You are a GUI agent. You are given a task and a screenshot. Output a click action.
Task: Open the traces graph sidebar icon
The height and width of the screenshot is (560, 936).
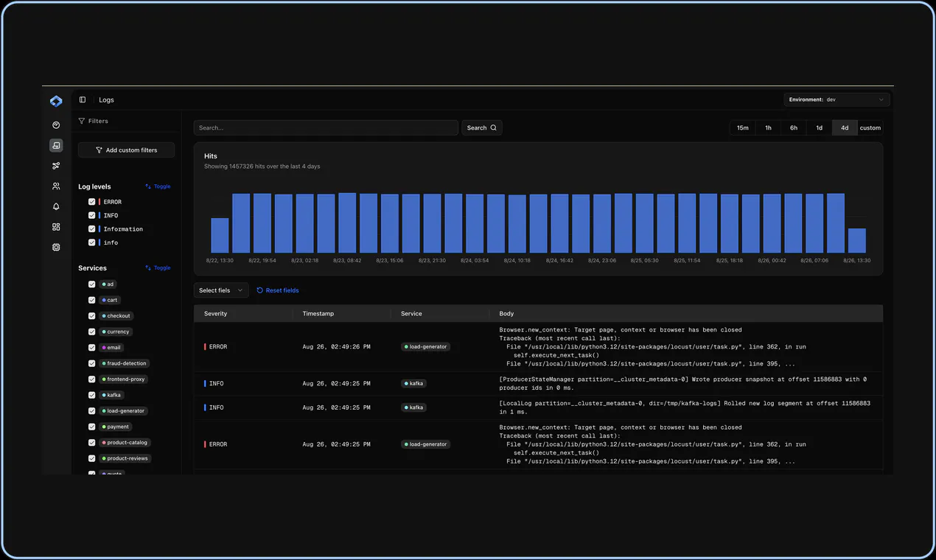(56, 166)
